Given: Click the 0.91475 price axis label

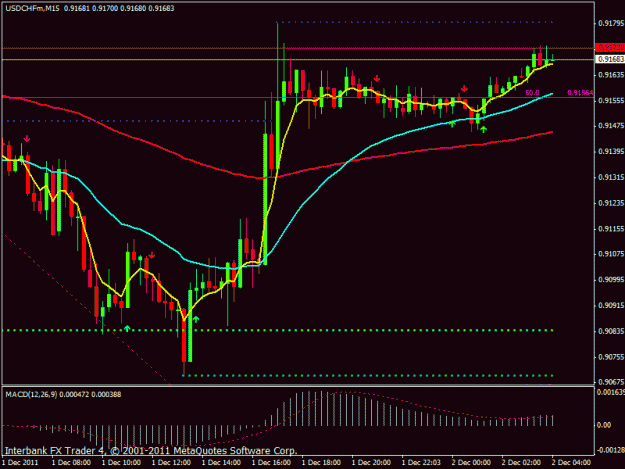Looking at the screenshot, I should pyautogui.click(x=611, y=126).
